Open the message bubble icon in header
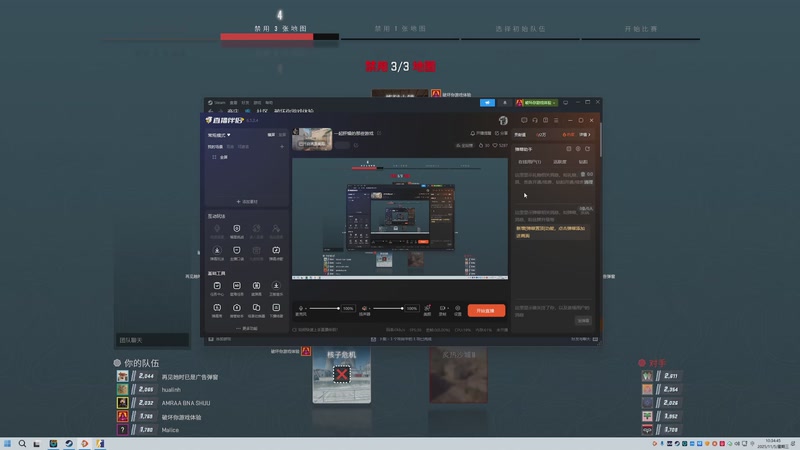Viewport: 800px width, 450px height. pos(524,120)
